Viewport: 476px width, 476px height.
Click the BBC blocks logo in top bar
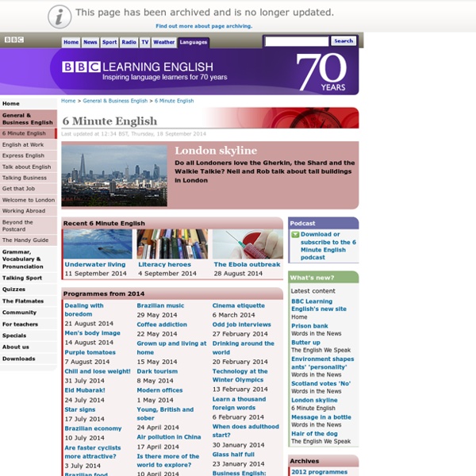[x=14, y=40]
